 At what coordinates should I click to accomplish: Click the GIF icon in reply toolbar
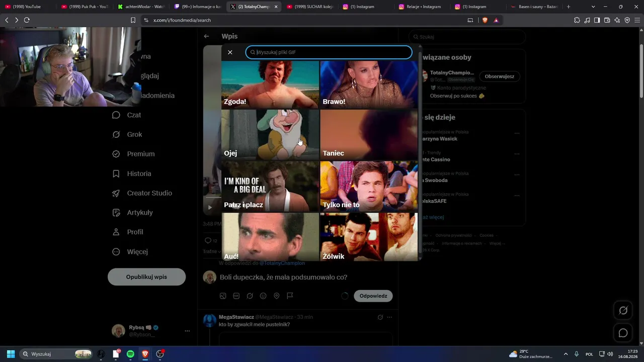pyautogui.click(x=236, y=296)
